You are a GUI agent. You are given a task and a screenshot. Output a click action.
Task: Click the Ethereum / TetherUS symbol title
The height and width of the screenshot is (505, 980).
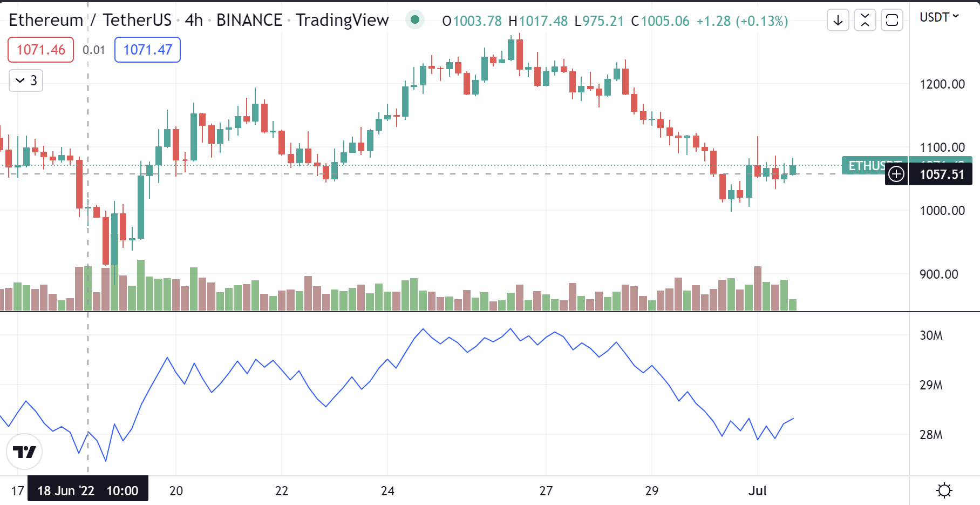tap(90, 20)
